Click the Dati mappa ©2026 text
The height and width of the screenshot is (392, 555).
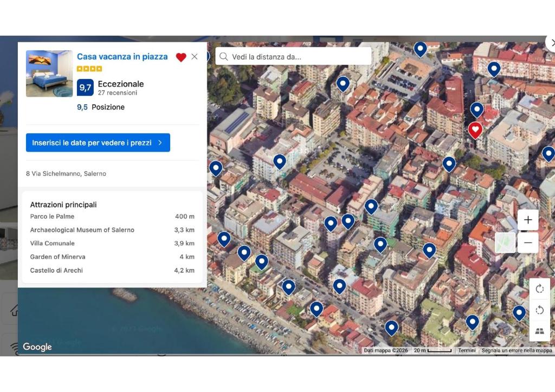click(x=386, y=350)
